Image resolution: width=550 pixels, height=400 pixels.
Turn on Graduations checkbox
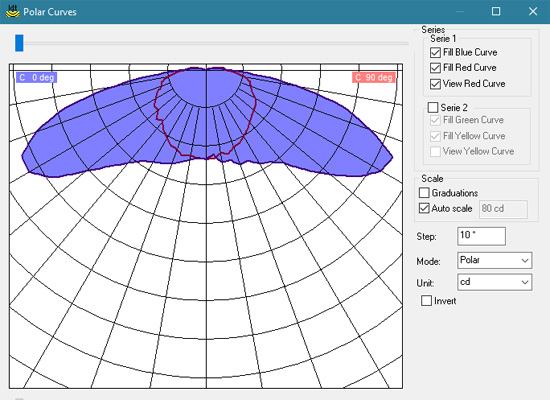(x=424, y=193)
